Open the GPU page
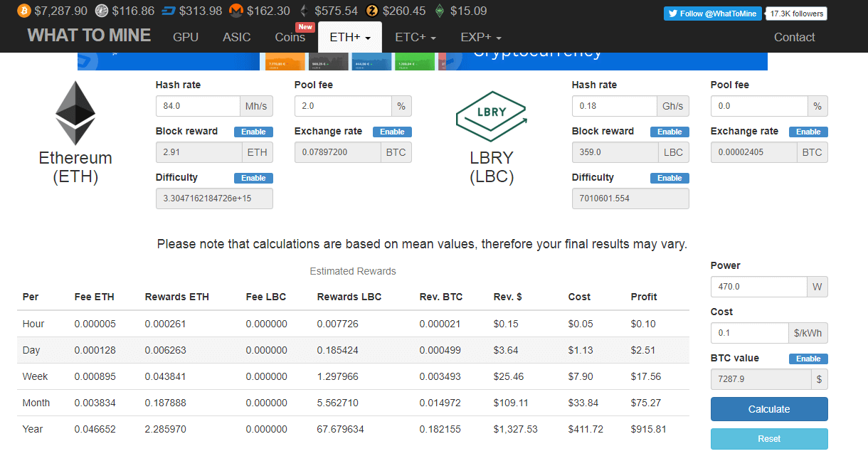 pyautogui.click(x=186, y=37)
